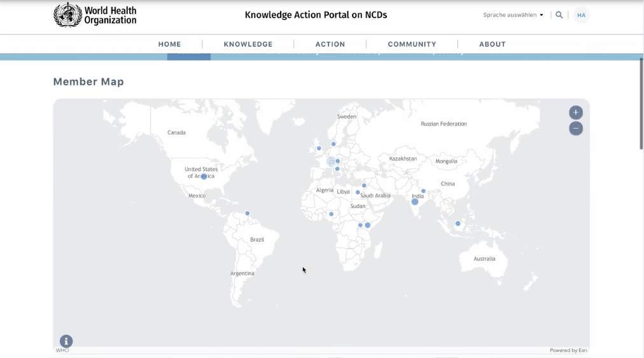Open the ABOUT menu item

pos(492,44)
